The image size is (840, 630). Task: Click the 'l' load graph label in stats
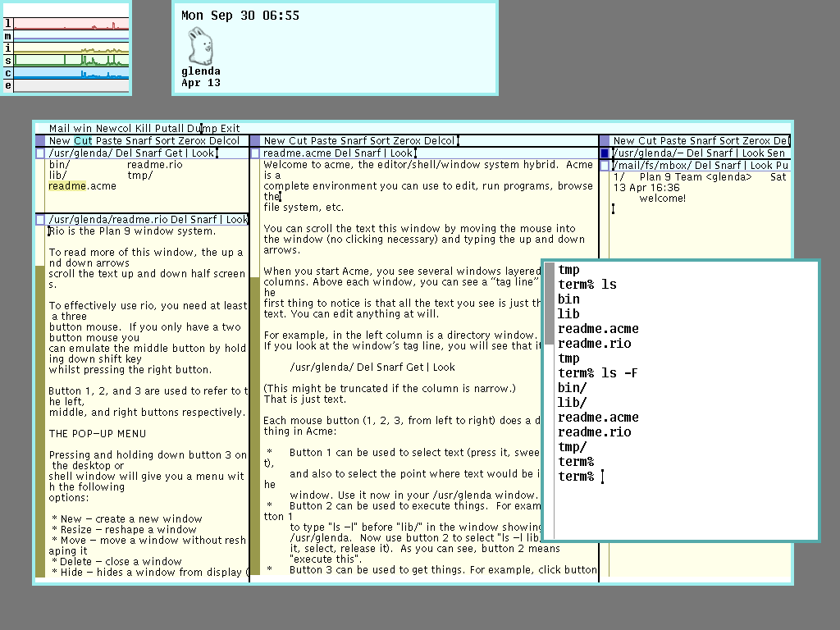point(7,23)
